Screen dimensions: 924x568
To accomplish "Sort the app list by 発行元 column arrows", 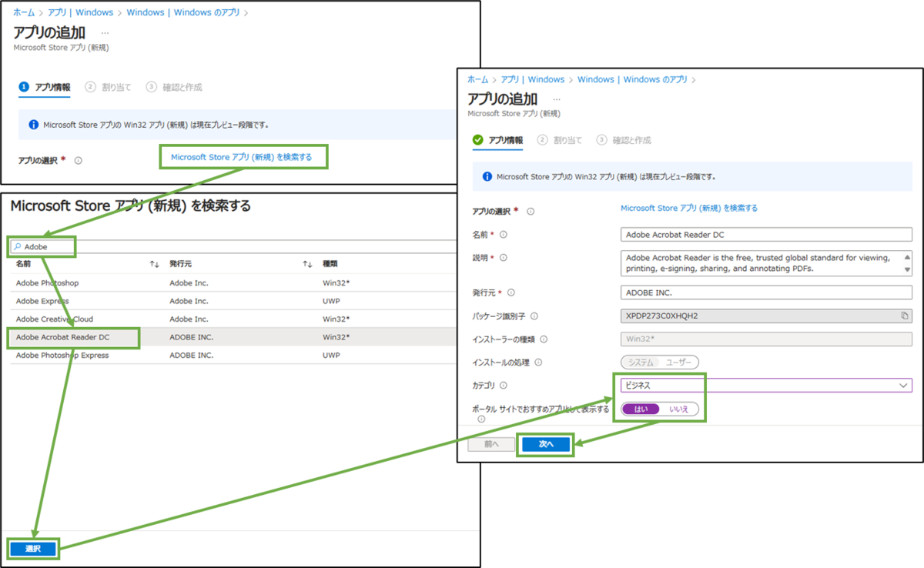I will [306, 264].
